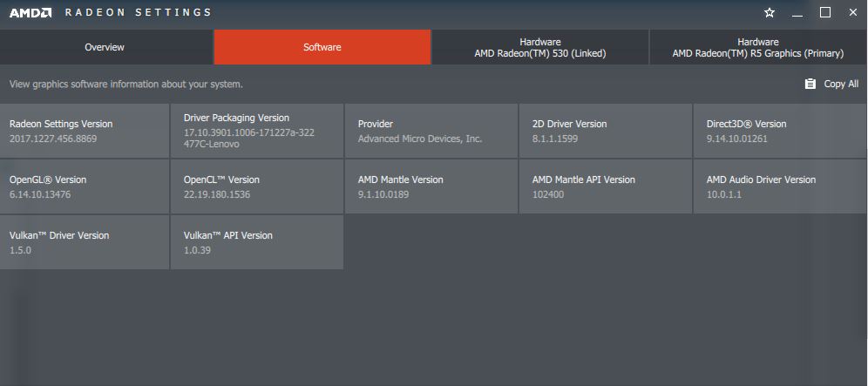Click the favorites star icon in title bar
The height and width of the screenshot is (386, 868).
[x=770, y=13]
